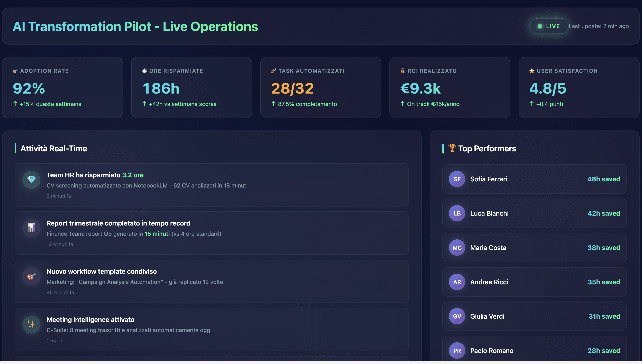Click the trophy icon beside Top Performers
The width and height of the screenshot is (642, 364).
[452, 148]
